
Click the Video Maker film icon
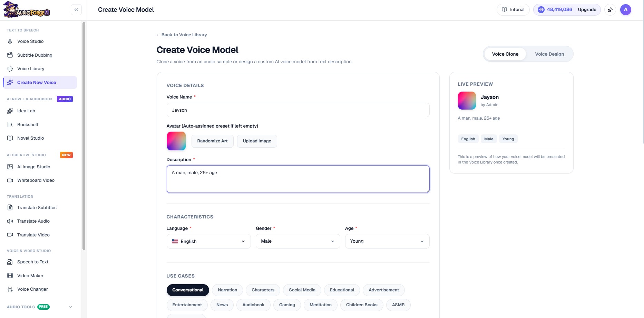(x=10, y=275)
